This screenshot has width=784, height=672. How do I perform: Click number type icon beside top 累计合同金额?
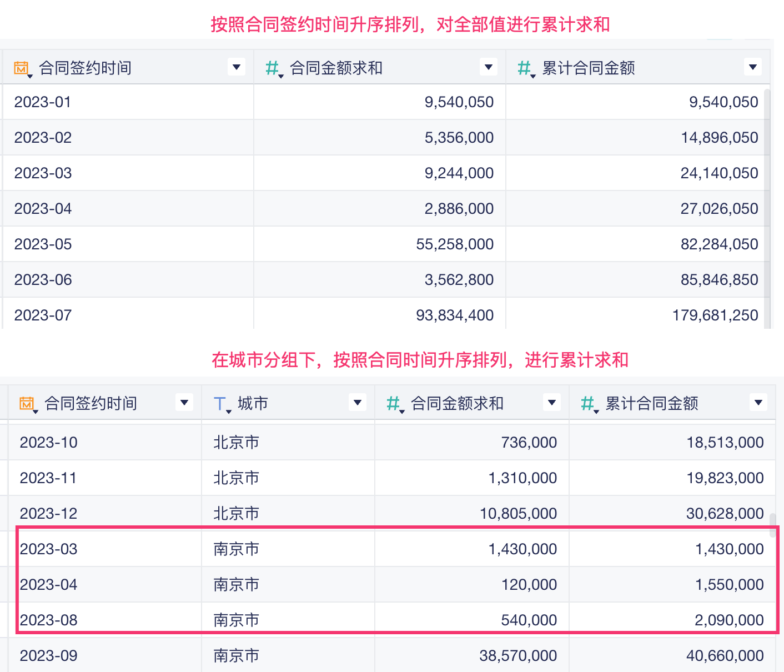click(524, 68)
